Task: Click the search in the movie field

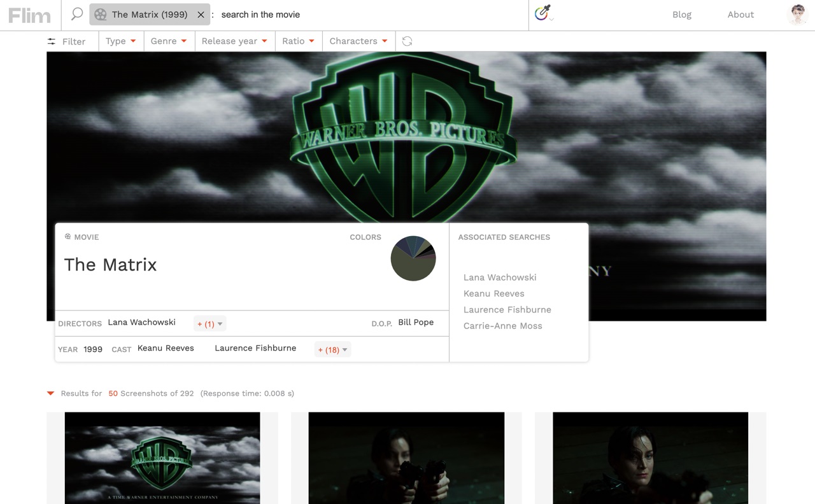Action: [372, 15]
